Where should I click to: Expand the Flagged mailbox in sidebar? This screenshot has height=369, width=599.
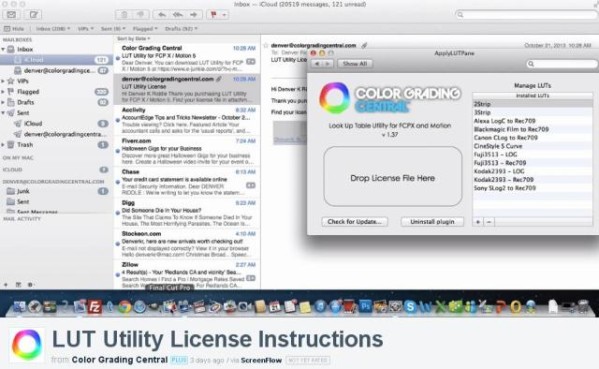(x=3, y=92)
